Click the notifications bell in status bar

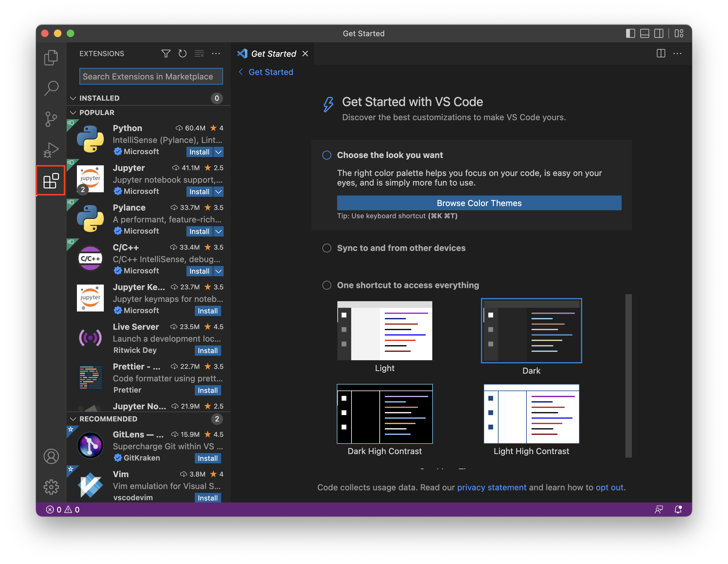point(678,509)
